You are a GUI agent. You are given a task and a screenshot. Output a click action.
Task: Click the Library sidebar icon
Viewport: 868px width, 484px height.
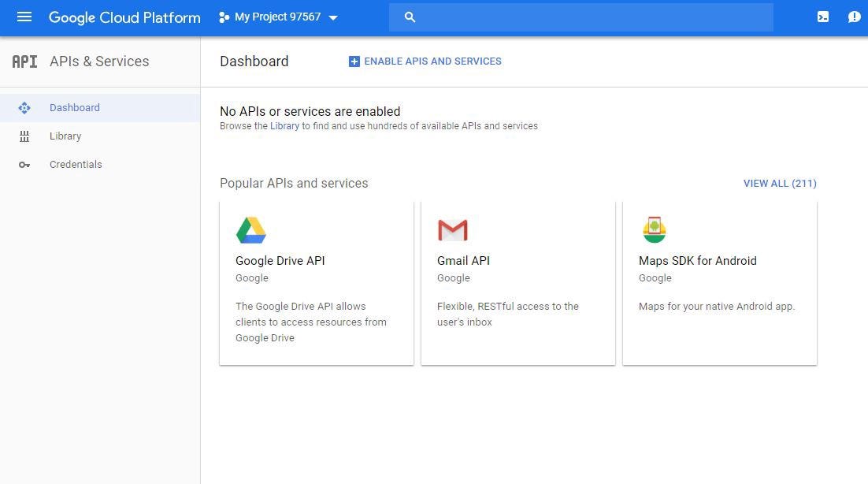pyautogui.click(x=24, y=136)
